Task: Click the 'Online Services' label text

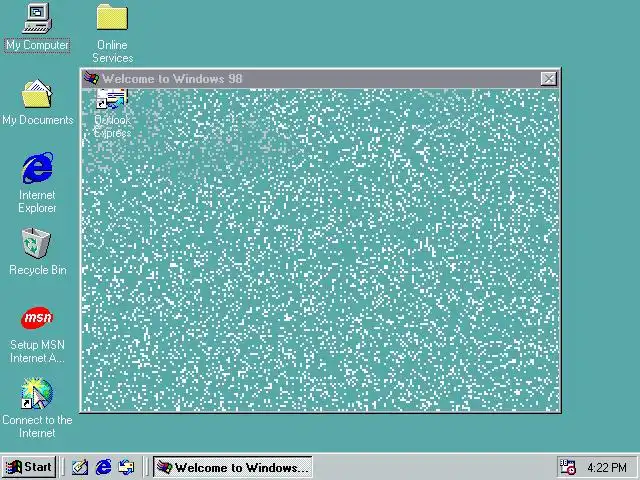Action: [x=113, y=51]
